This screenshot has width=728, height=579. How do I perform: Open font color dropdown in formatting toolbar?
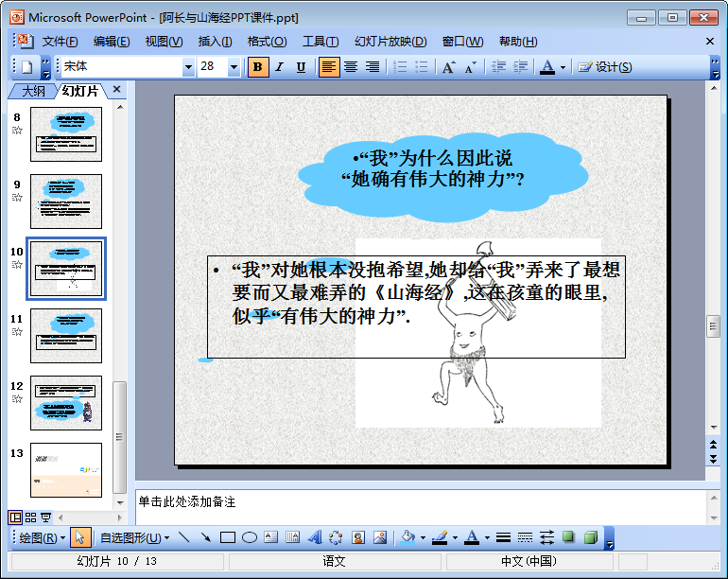tap(563, 68)
